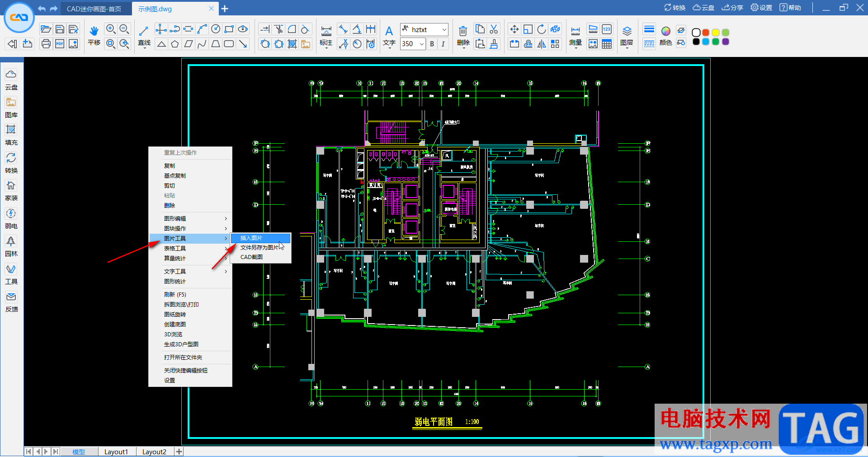Click the zoom out magnifier
The width and height of the screenshot is (868, 457).
click(124, 29)
